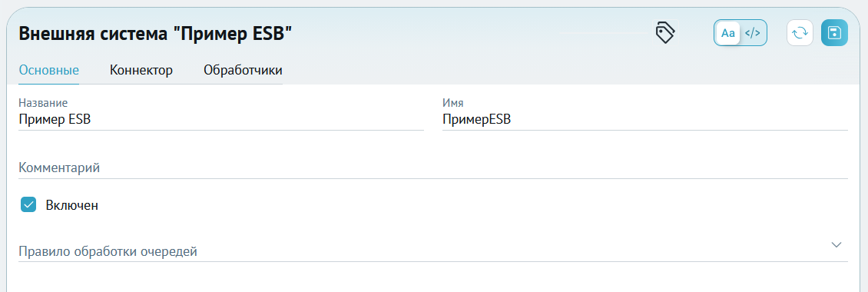This screenshot has width=868, height=292.
Task: Go to the Обработчики tab
Action: pos(243,71)
